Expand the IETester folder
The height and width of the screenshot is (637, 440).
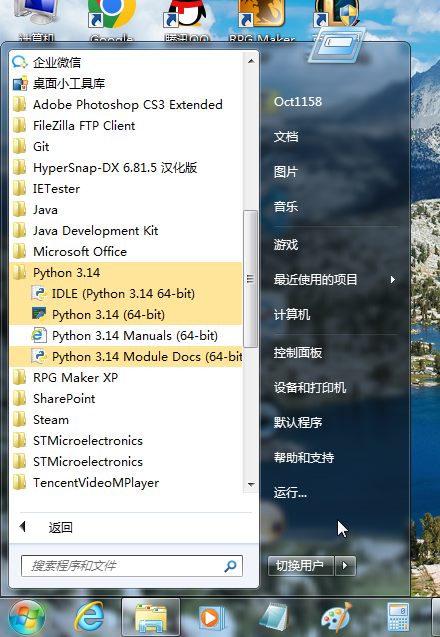[126, 188]
